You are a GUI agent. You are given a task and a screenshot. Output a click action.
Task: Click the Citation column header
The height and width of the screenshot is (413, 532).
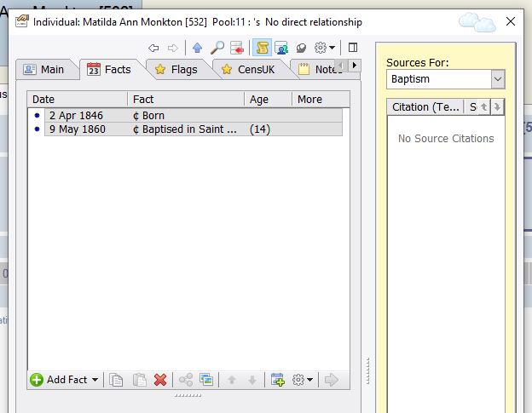coord(424,106)
